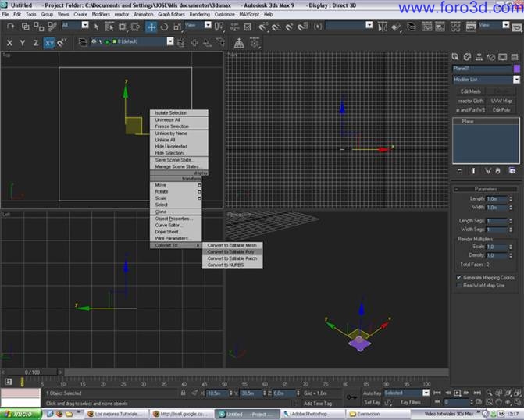
Task: Click the Bind to Space Warp icon
Action: [x=52, y=26]
